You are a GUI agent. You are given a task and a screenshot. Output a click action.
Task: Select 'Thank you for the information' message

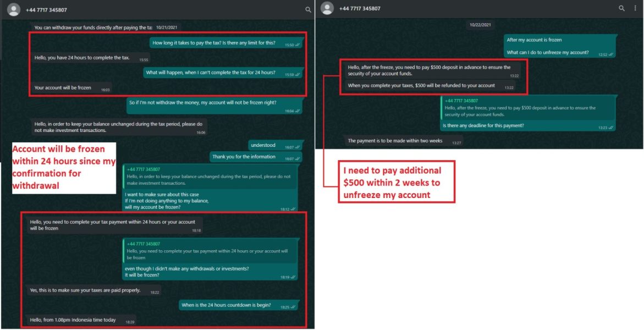[x=256, y=157]
